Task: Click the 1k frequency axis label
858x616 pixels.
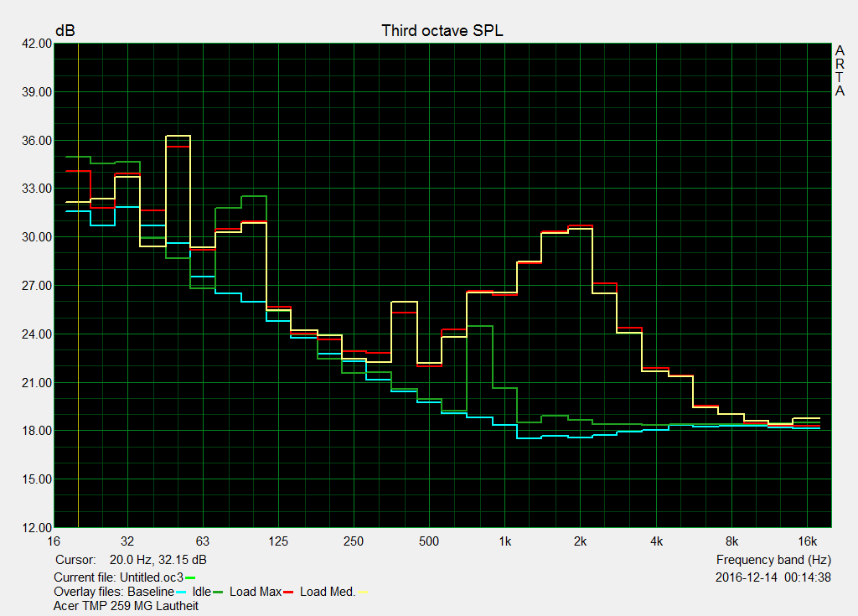Action: (x=504, y=541)
